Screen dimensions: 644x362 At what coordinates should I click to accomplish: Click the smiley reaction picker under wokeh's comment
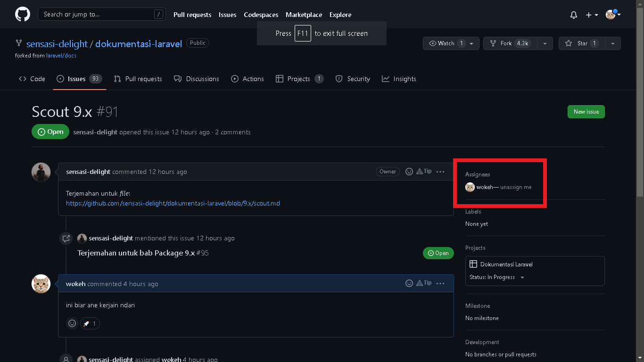(x=72, y=323)
